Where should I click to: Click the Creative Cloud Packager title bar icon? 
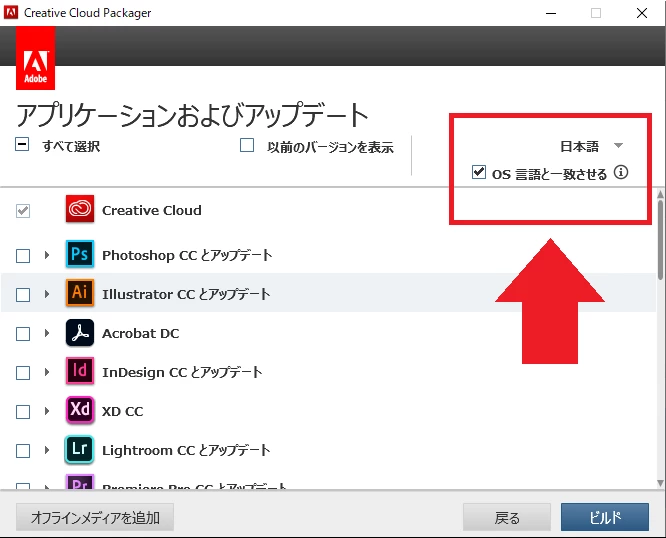point(11,13)
